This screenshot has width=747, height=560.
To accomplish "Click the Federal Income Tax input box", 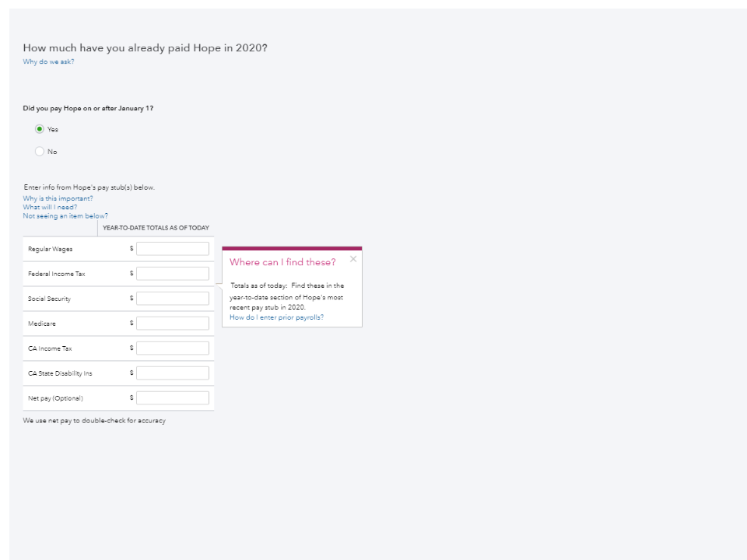I will tap(173, 274).
